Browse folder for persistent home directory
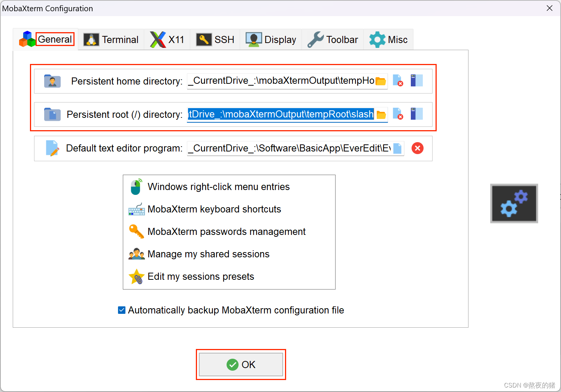561x392 pixels. click(381, 81)
